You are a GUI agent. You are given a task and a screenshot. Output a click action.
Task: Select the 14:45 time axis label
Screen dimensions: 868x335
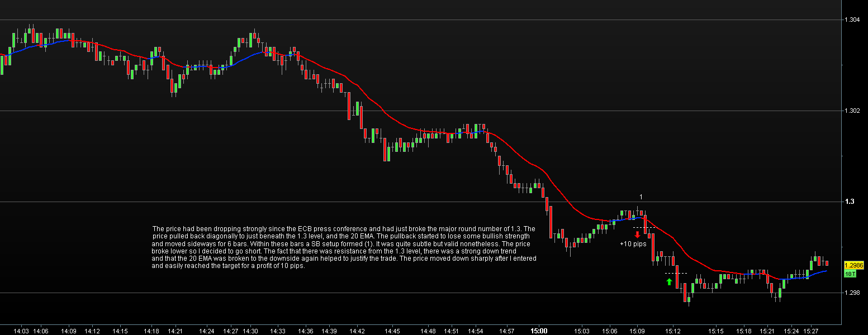coord(392,331)
